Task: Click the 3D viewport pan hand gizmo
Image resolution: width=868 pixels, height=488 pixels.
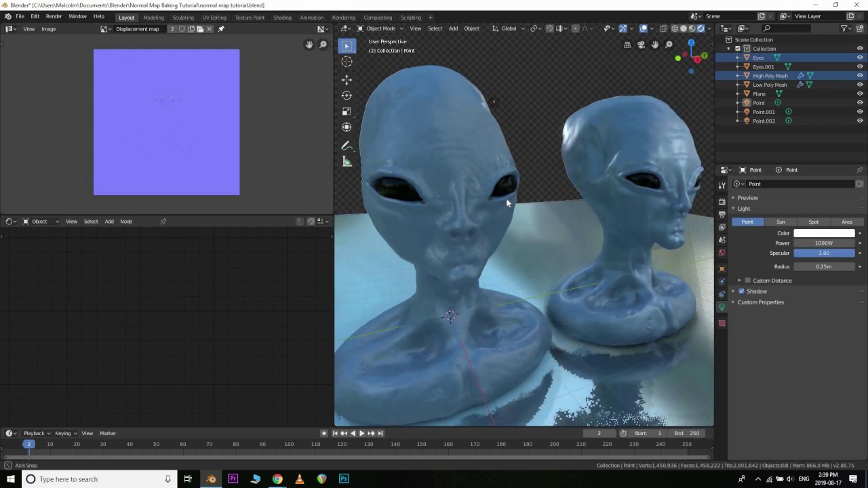Action: [655, 45]
